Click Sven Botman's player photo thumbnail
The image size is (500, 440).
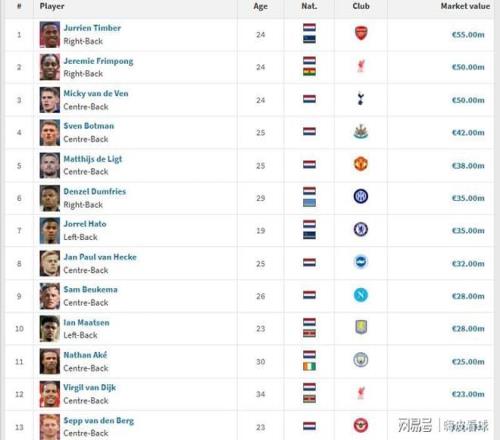point(50,133)
